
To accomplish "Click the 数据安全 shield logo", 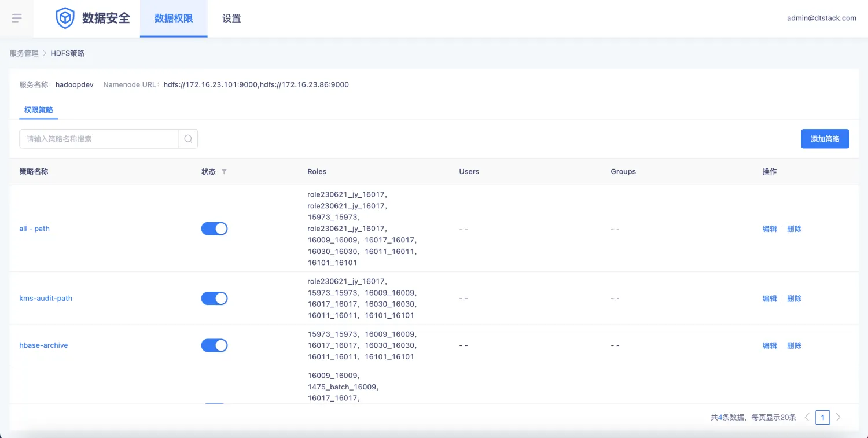I will 65,18.
